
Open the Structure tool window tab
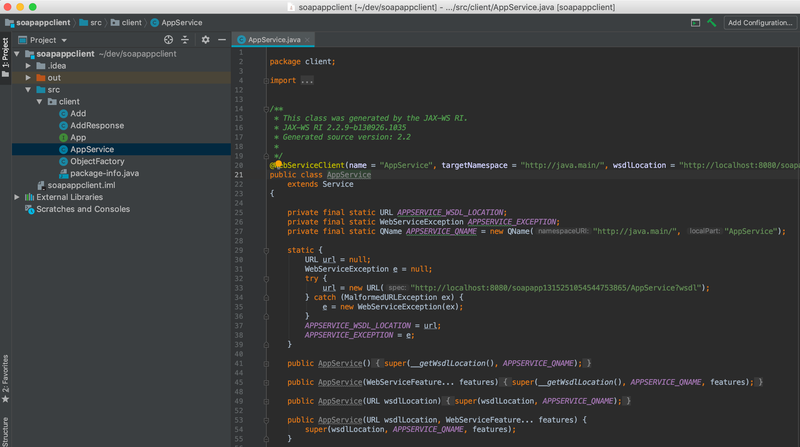(5, 432)
